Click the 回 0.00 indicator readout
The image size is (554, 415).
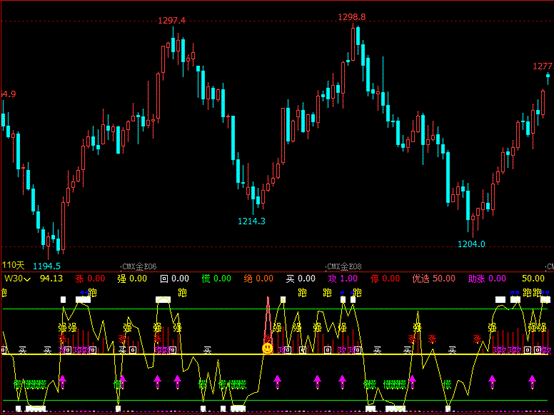(175, 279)
